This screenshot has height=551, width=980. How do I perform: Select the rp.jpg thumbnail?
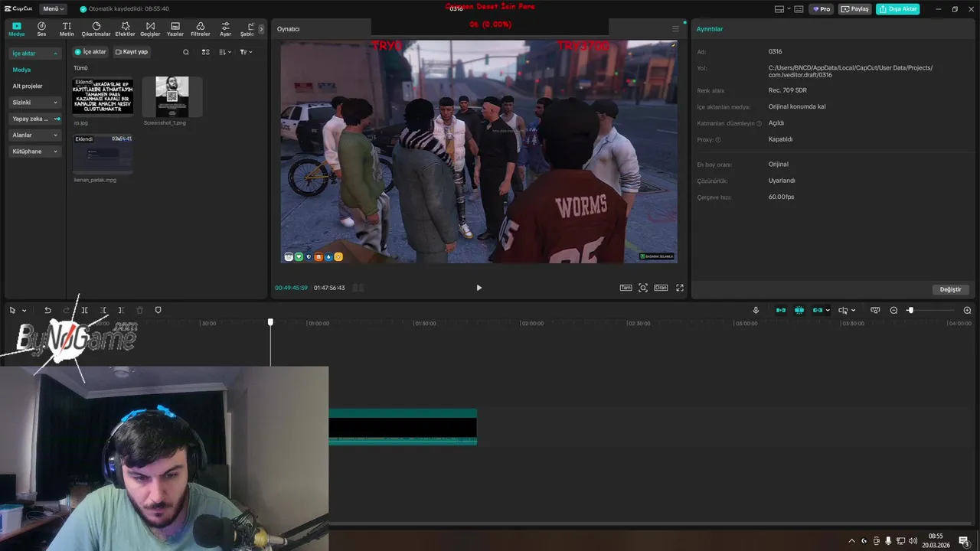(x=103, y=96)
